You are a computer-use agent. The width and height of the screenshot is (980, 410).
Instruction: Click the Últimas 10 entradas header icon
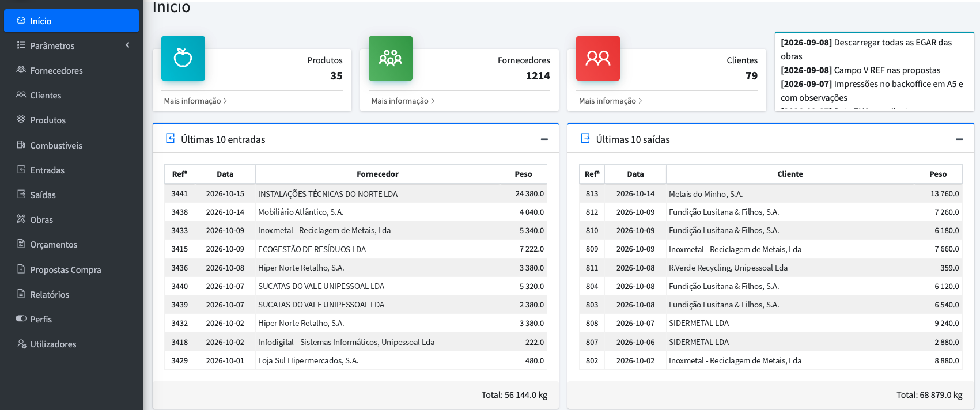tap(171, 138)
